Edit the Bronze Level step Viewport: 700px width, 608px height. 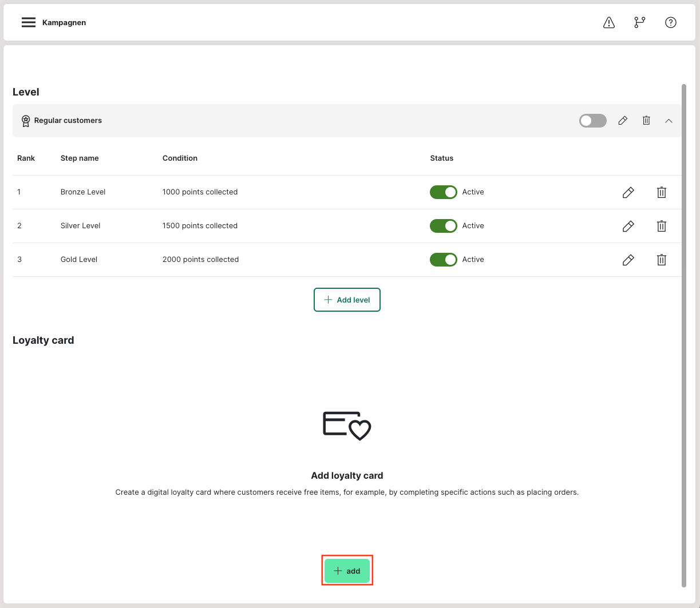click(628, 192)
